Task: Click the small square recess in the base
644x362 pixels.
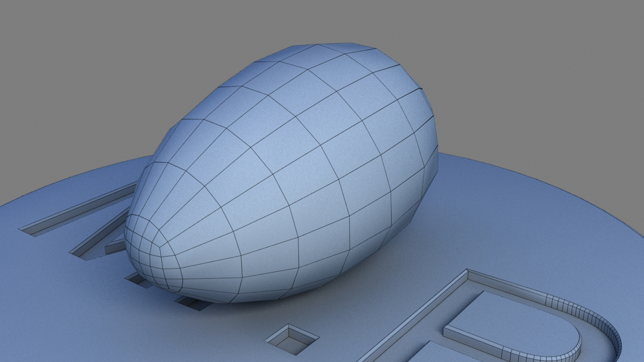Action: click(292, 339)
